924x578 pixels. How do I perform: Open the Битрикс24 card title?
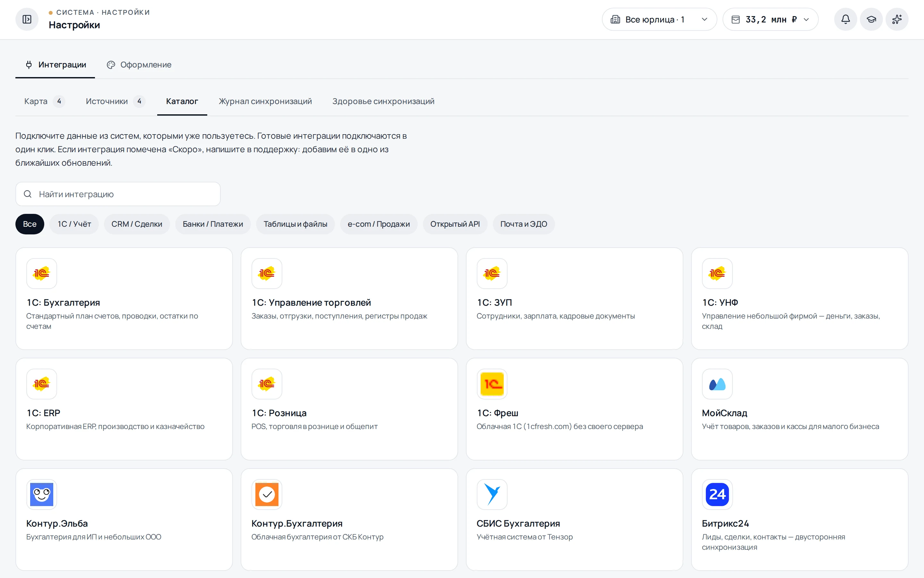[725, 524]
